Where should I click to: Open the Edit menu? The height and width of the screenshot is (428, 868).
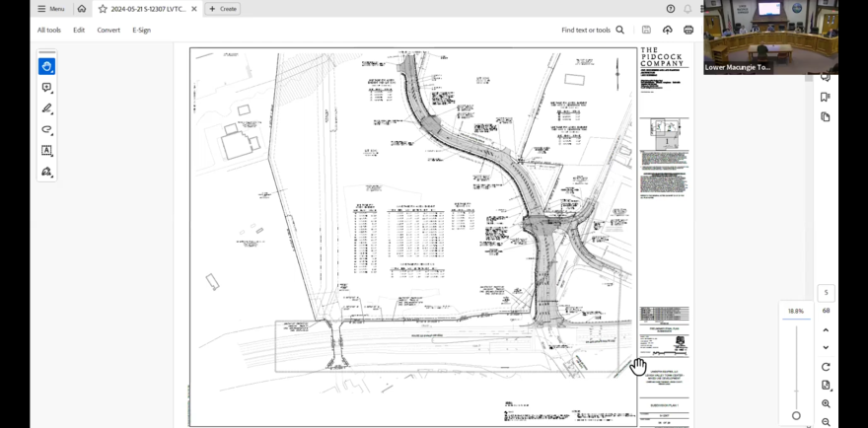pyautogui.click(x=79, y=30)
